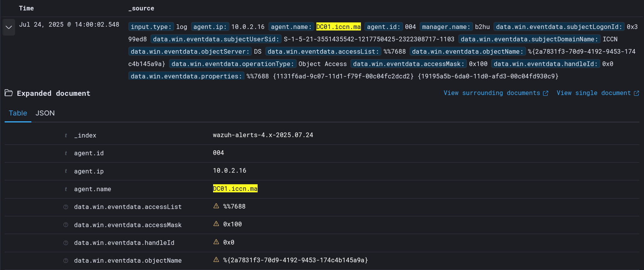Viewport: 644px width, 270px height.
Task: Open View surrounding documents link
Action: coord(492,93)
